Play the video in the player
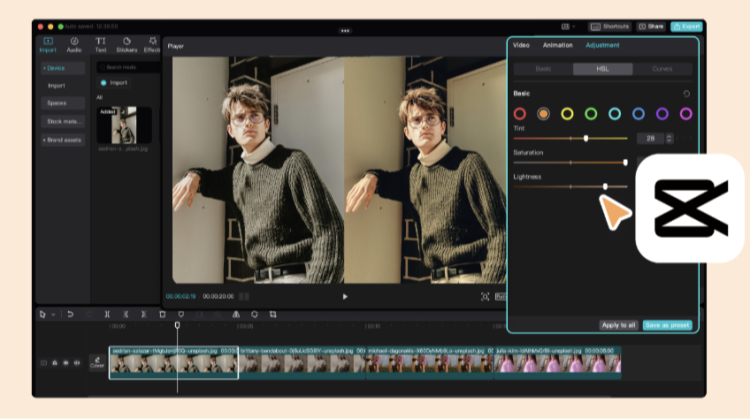Image resolution: width=750 pixels, height=419 pixels. (x=345, y=297)
